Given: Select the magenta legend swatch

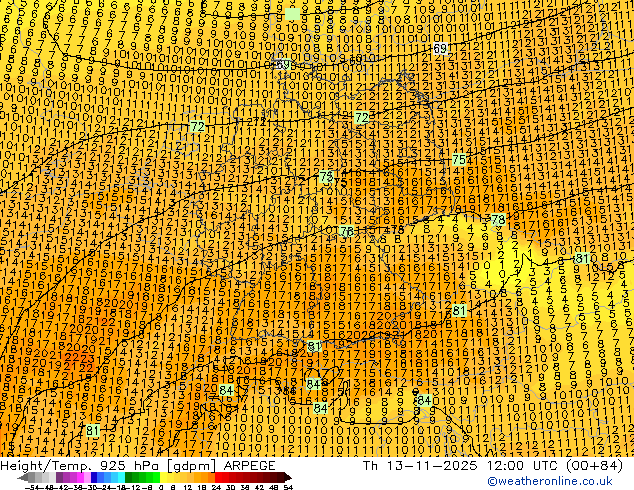Looking at the screenshot, I should (80, 477).
